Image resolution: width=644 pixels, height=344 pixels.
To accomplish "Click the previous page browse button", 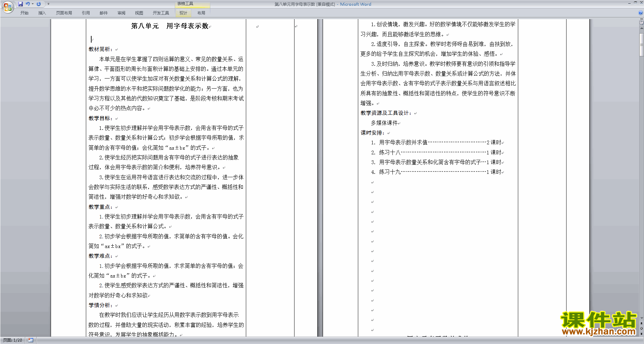I will (641, 323).
